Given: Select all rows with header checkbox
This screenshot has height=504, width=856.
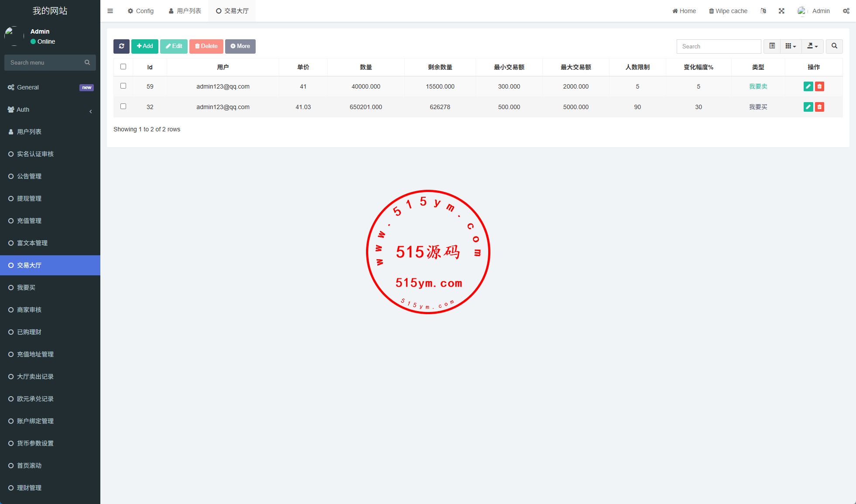Looking at the screenshot, I should 123,67.
